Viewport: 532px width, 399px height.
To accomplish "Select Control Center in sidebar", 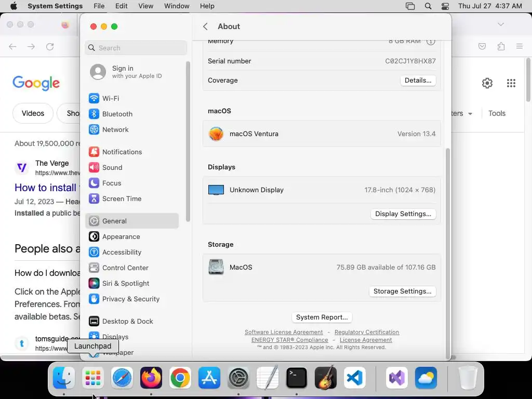I will tap(131, 268).
